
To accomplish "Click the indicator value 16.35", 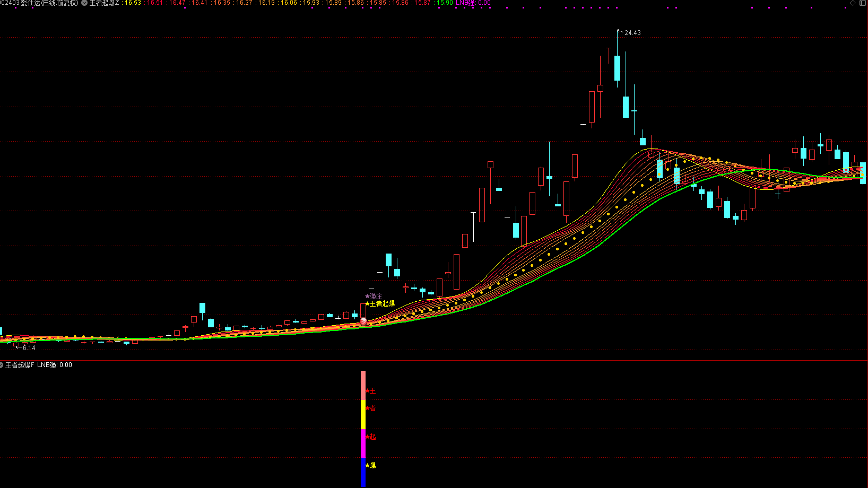I will [x=222, y=3].
